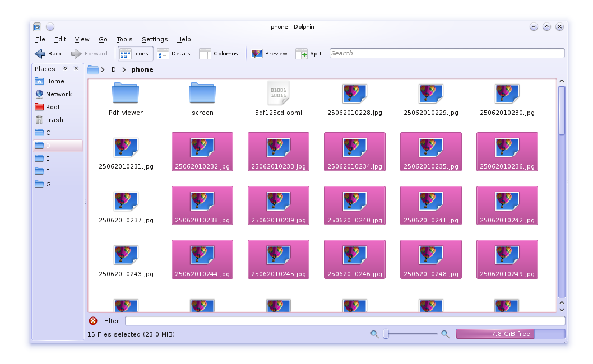Open the Tools menu
The height and width of the screenshot is (364, 593).
tap(124, 39)
